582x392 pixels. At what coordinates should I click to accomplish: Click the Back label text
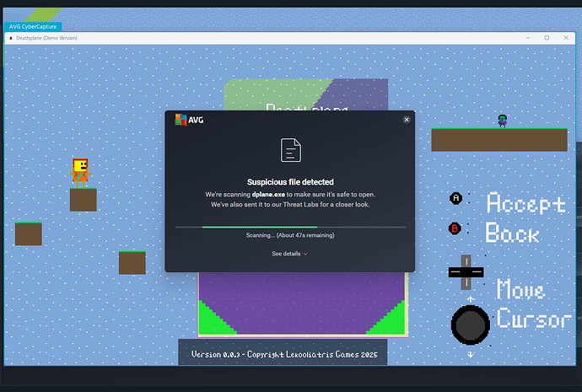point(512,234)
